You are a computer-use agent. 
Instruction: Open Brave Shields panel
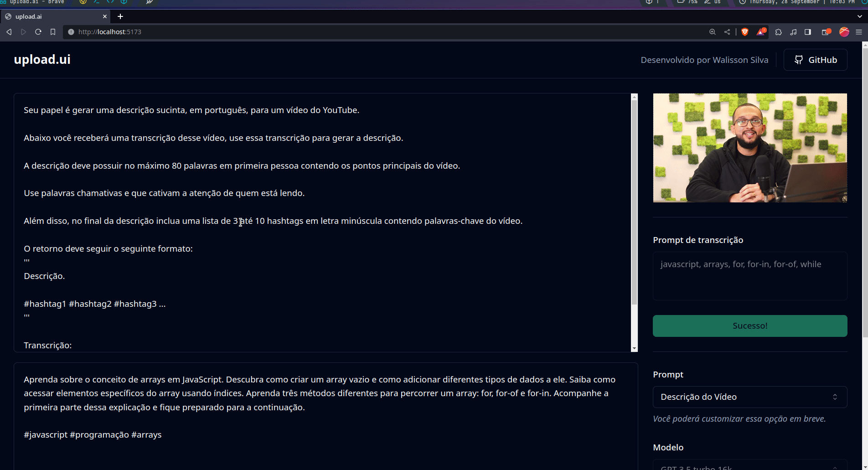click(x=745, y=32)
